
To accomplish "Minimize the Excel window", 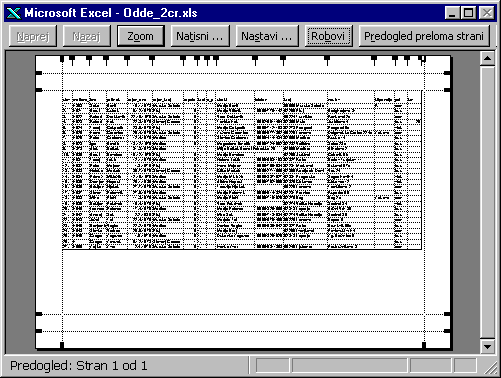I will 452,13.
